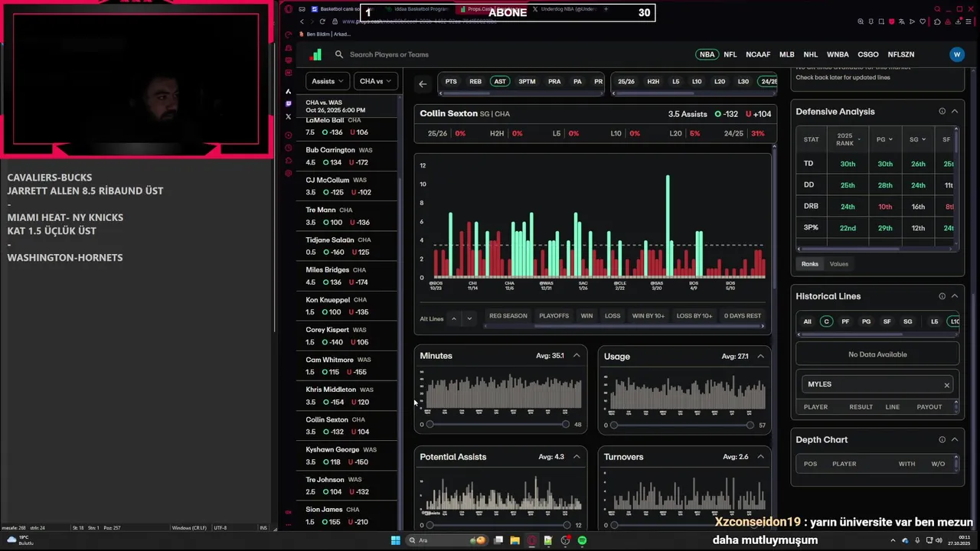
Task: Open PG column sort dropdown
Action: coord(885,139)
